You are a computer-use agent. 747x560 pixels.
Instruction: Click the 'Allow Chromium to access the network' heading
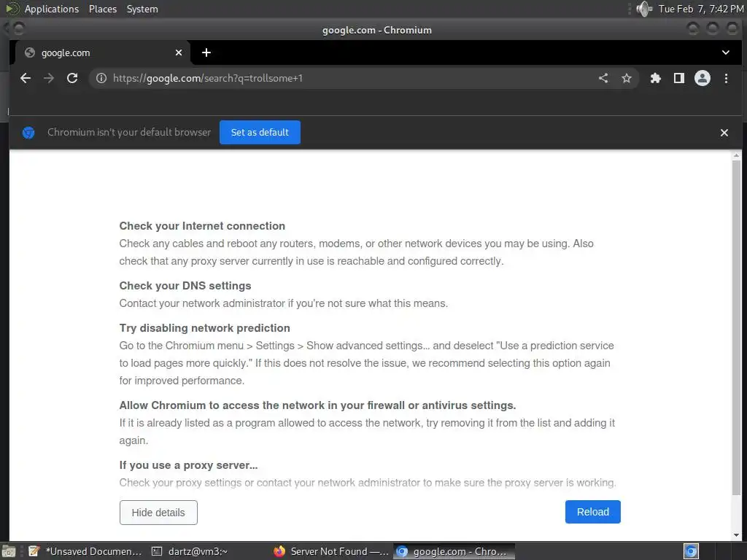(317, 405)
